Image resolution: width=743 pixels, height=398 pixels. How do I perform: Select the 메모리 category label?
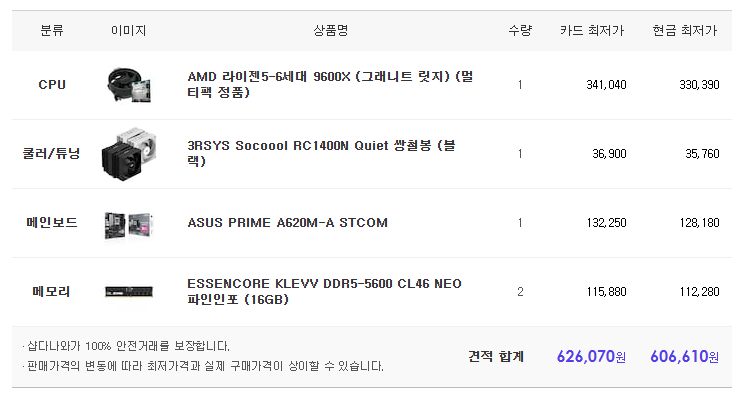pyautogui.click(x=52, y=291)
